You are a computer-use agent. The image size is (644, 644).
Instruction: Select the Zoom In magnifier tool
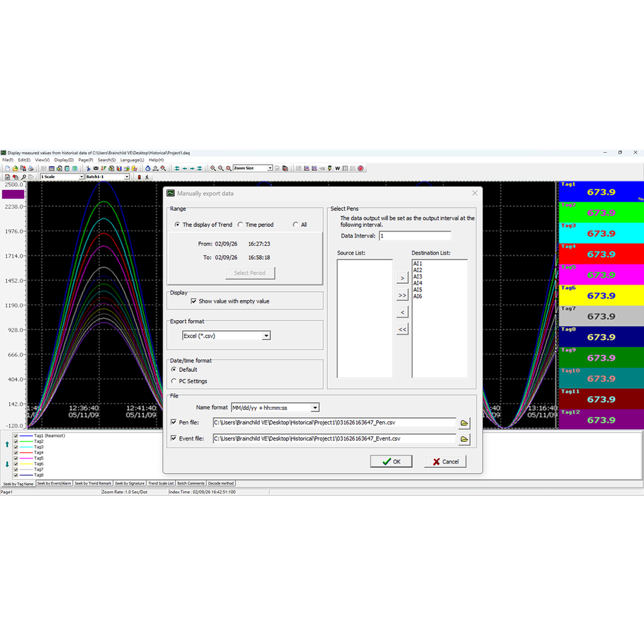213,168
